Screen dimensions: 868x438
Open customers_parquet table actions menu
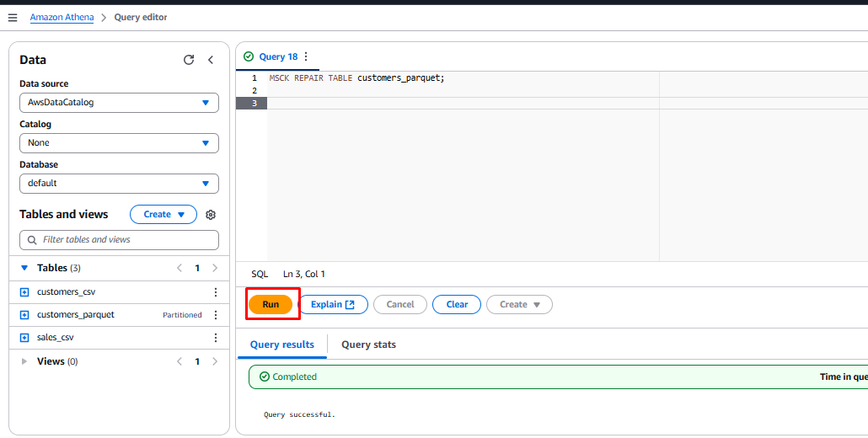pyautogui.click(x=215, y=315)
